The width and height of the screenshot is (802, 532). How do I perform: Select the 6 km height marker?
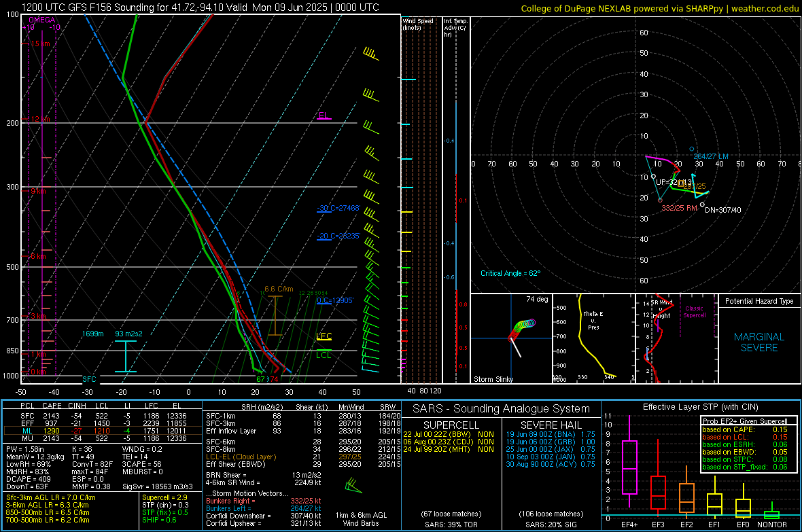[37, 255]
